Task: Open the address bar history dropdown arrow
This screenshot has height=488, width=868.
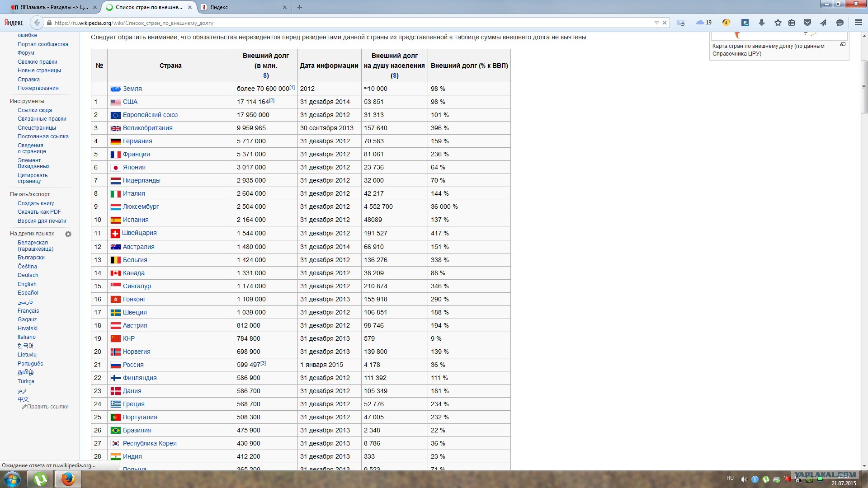Action: (x=656, y=23)
